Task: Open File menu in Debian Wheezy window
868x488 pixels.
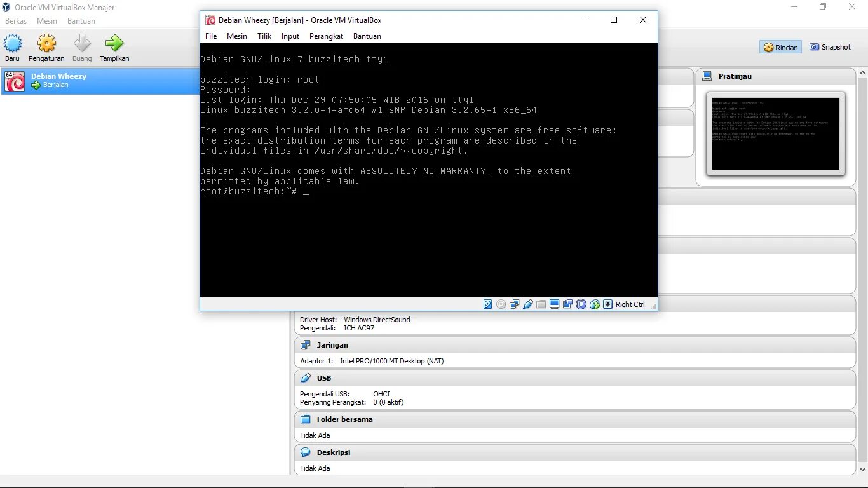Action: 211,36
